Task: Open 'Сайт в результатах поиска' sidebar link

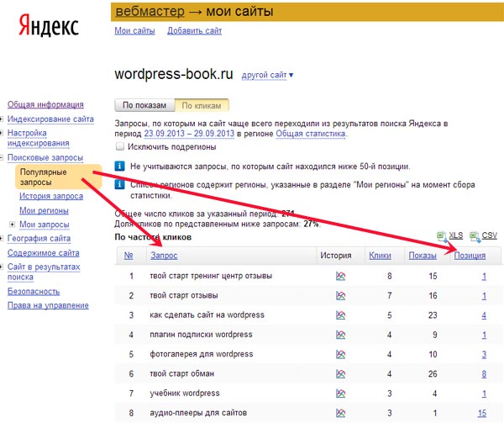Action: [x=44, y=272]
